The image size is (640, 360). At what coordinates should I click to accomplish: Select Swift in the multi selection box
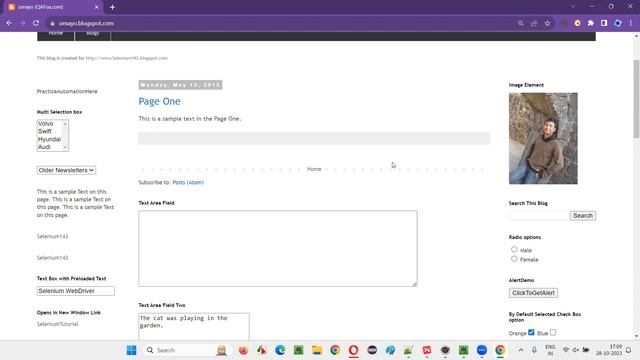pyautogui.click(x=45, y=131)
